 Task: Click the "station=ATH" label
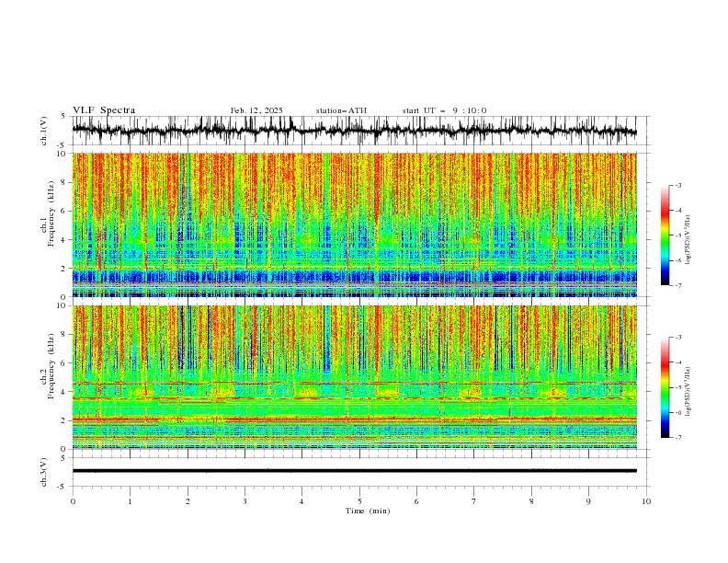pos(341,110)
